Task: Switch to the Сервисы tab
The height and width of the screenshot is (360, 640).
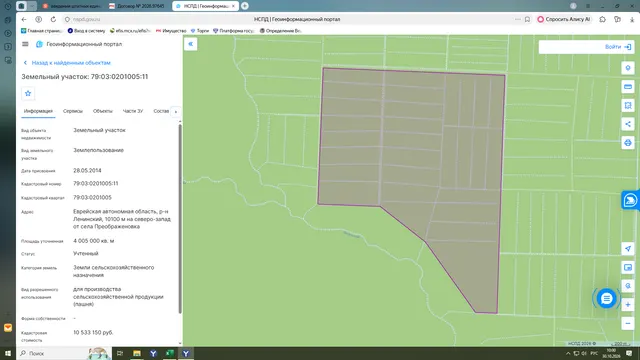Action: tap(73, 111)
